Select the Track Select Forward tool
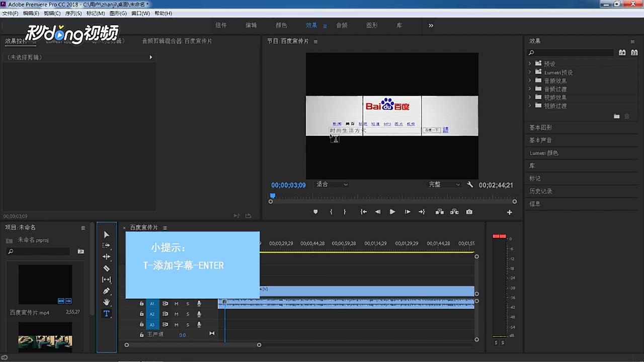Screen dimensions: 644x362 pos(106,245)
